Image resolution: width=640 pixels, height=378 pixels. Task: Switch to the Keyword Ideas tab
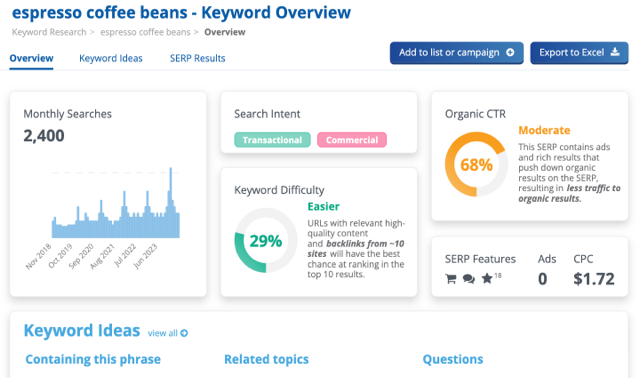tap(111, 58)
